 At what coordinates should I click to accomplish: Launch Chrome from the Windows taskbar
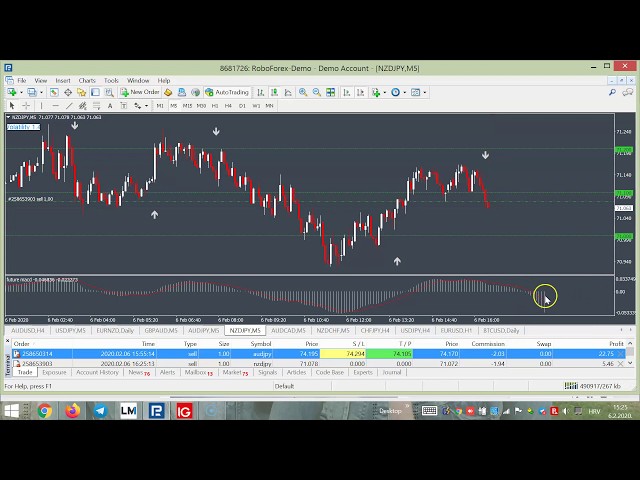tap(45, 410)
